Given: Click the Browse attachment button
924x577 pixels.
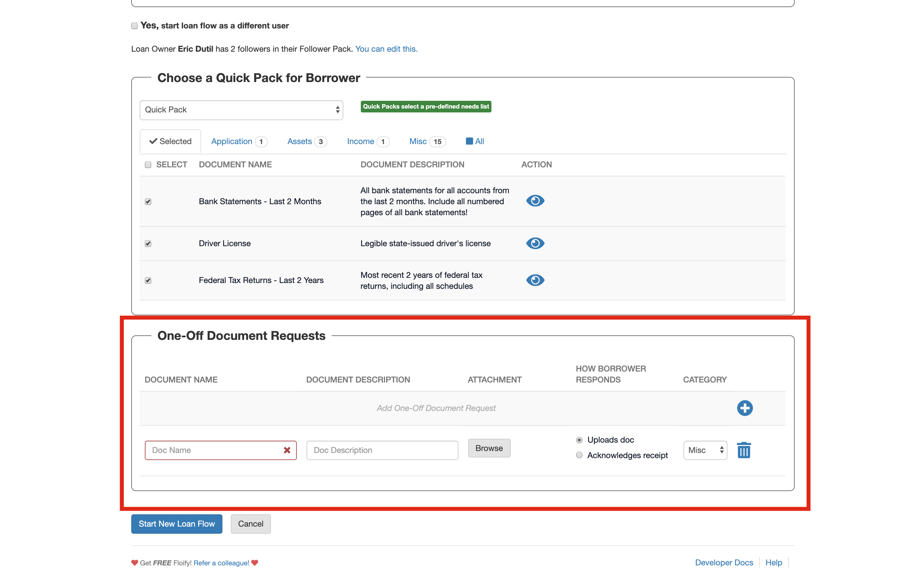Looking at the screenshot, I should [x=489, y=448].
